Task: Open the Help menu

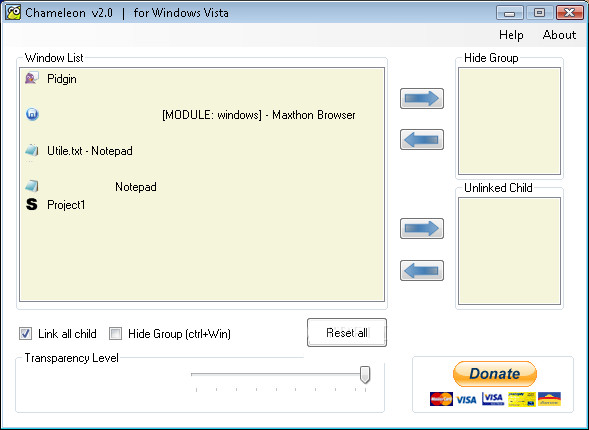Action: coord(511,35)
